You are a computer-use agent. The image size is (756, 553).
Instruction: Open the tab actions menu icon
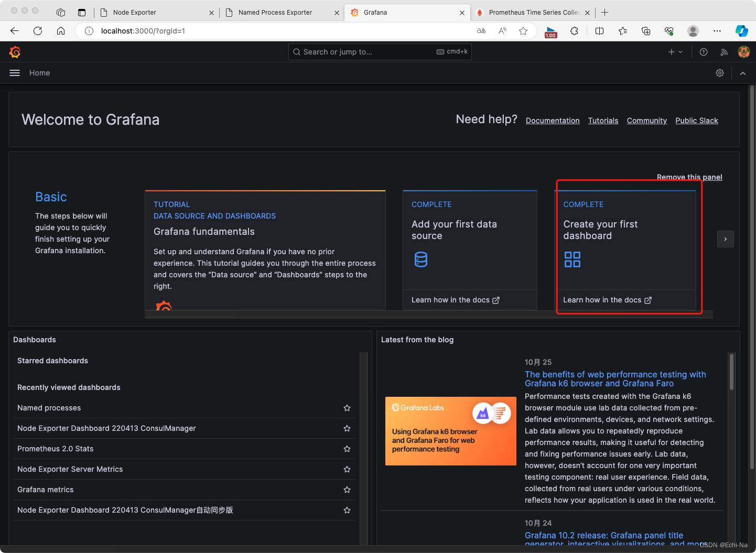click(x=81, y=12)
